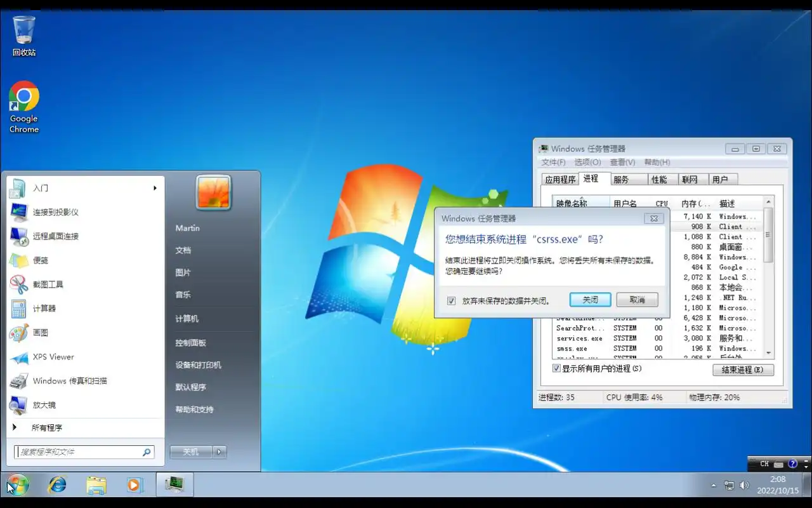Viewport: 812px width, 508px height.
Task: Open language bar help icon
Action: pos(793,464)
